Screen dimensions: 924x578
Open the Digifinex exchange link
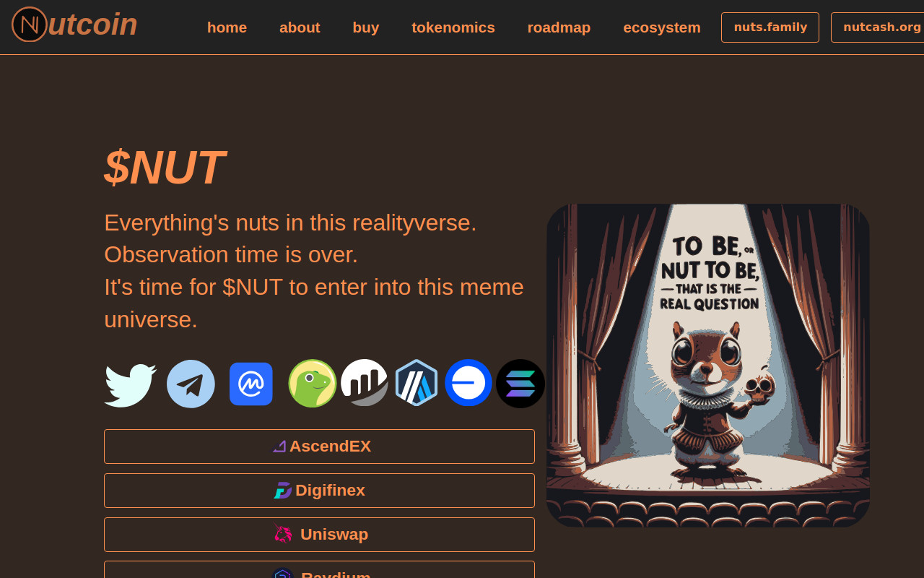click(x=319, y=491)
